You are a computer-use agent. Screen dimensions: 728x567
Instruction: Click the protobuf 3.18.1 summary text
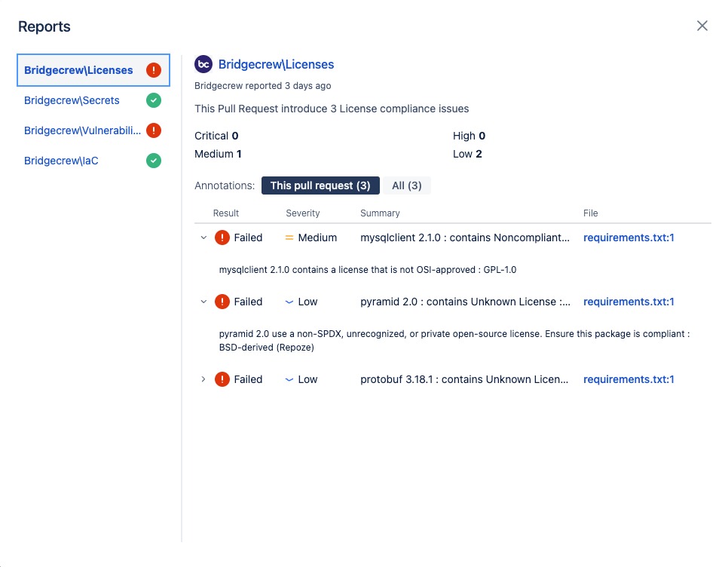coord(464,379)
